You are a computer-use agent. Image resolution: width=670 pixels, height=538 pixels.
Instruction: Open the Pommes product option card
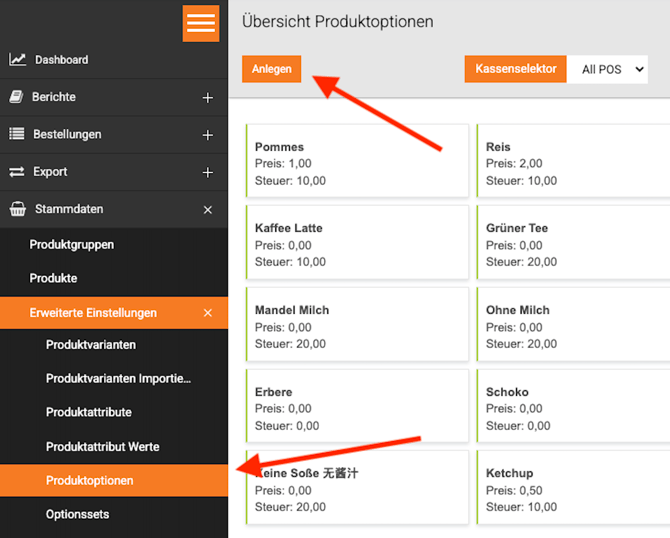(357, 161)
